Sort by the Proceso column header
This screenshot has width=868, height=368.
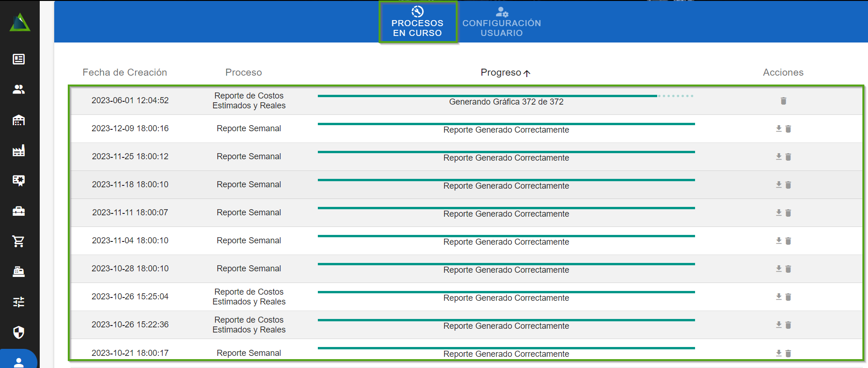pos(244,72)
